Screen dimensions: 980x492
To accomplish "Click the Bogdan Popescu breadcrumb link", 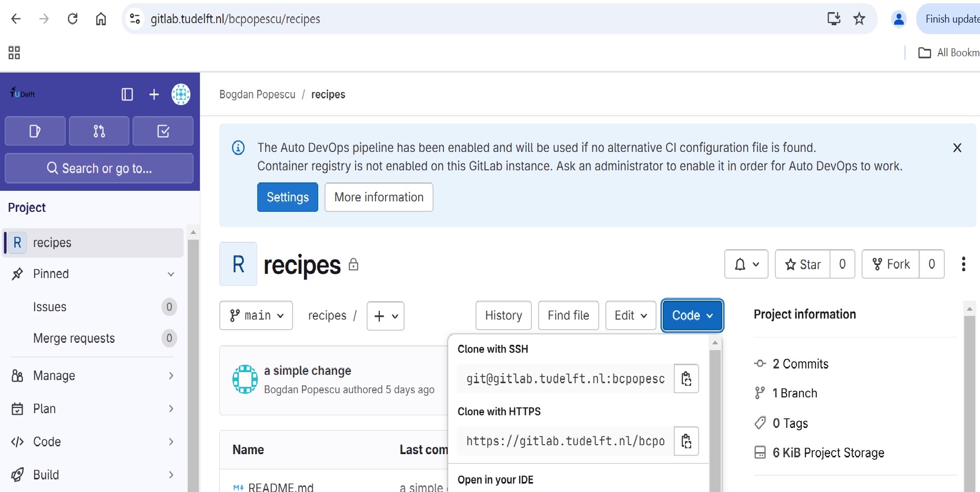I will (257, 95).
